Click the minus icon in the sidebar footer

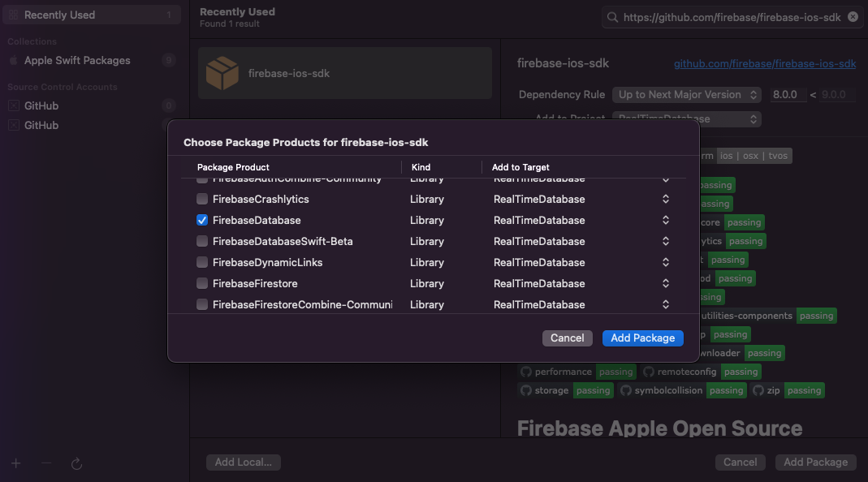click(46, 463)
